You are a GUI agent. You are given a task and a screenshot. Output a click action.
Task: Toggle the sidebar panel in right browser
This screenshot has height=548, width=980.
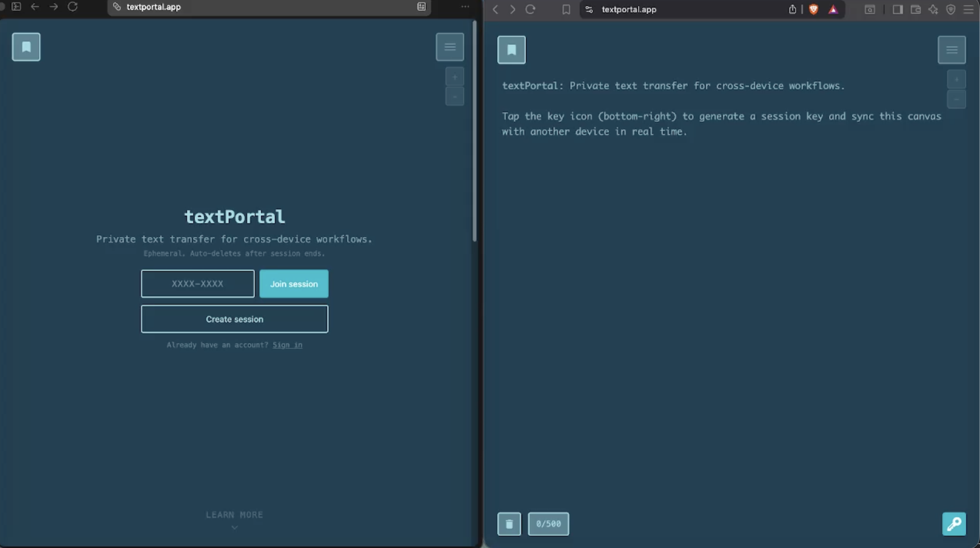(898, 9)
